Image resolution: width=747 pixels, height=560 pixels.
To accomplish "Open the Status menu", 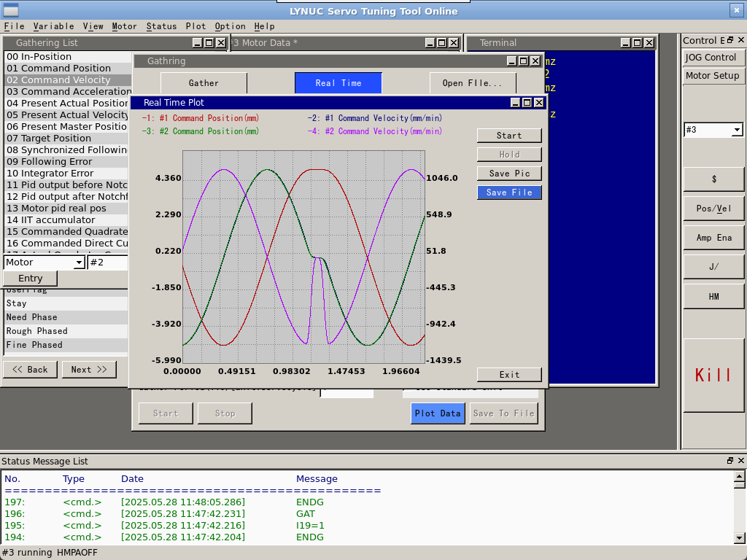I will click(x=161, y=26).
